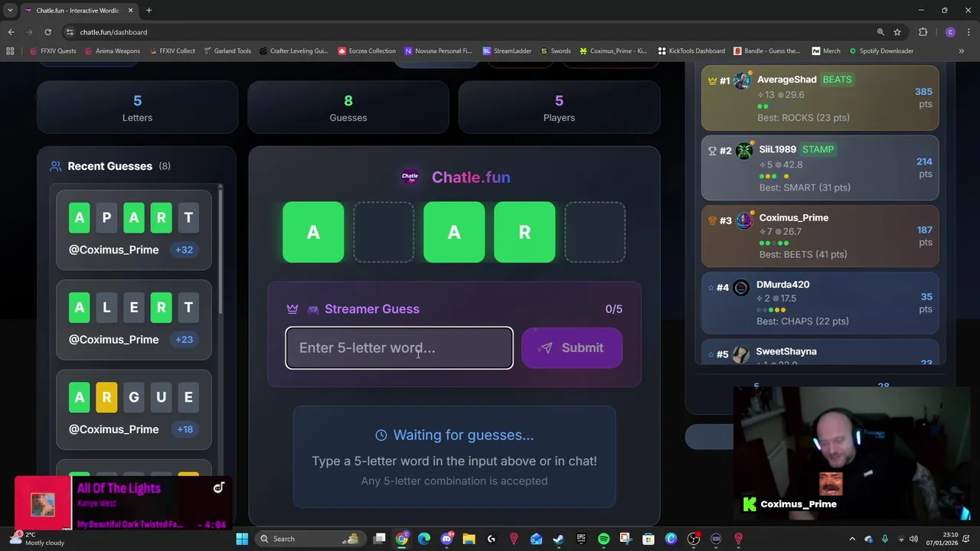Open Merch bookmark
980x551 pixels.
[826, 51]
